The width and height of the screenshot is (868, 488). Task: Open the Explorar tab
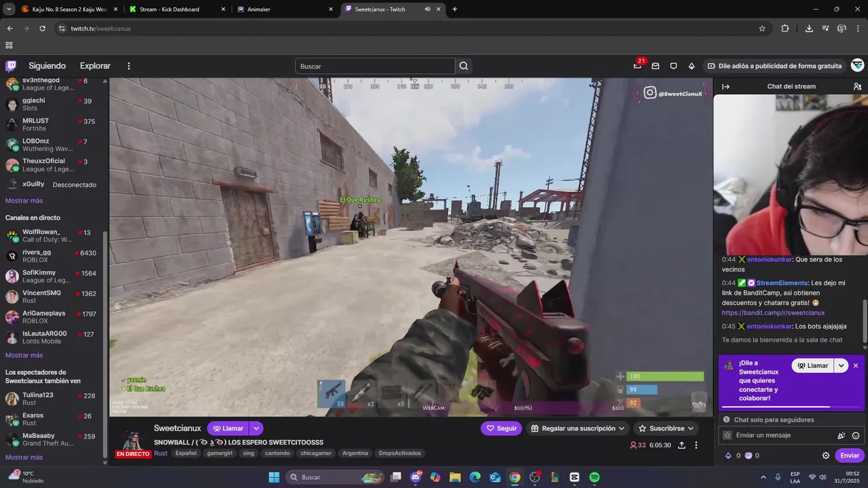tap(95, 66)
